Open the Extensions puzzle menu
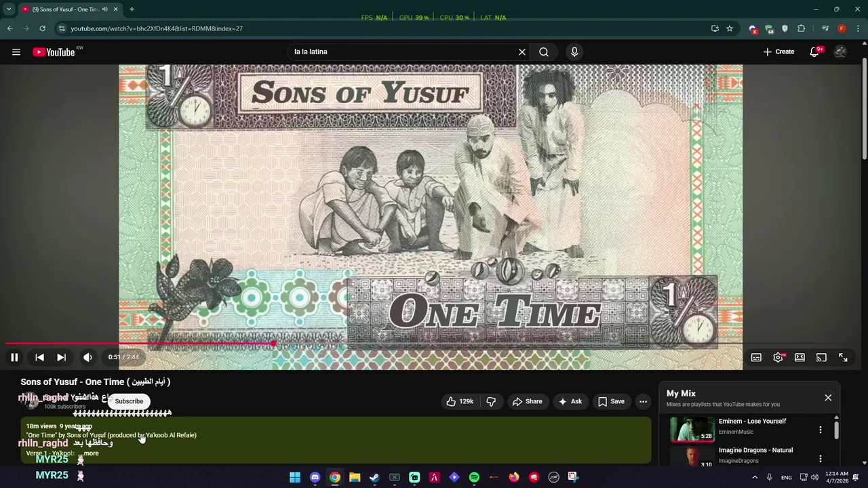This screenshot has width=868, height=488. (x=802, y=28)
